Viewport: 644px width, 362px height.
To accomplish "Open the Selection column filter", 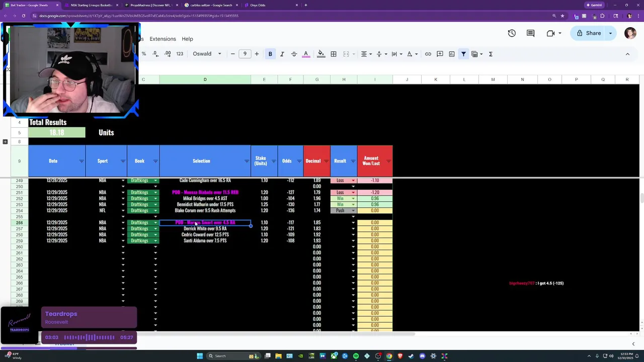I will 247,161.
